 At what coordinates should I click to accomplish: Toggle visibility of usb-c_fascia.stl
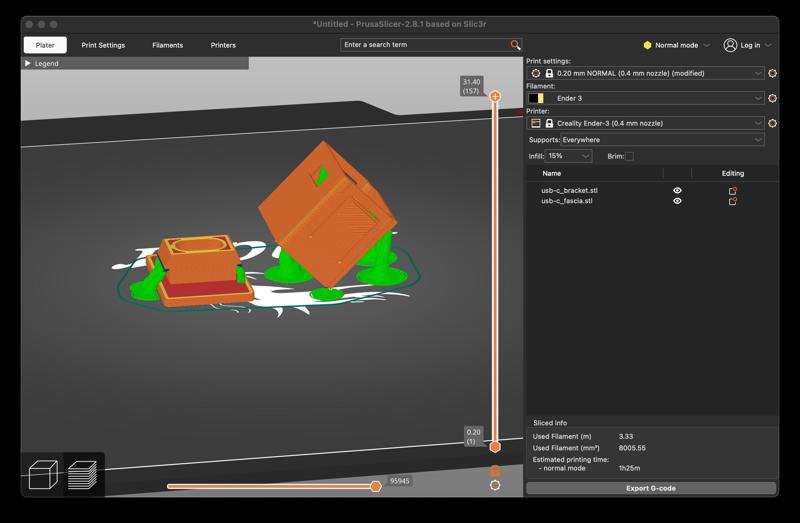677,201
